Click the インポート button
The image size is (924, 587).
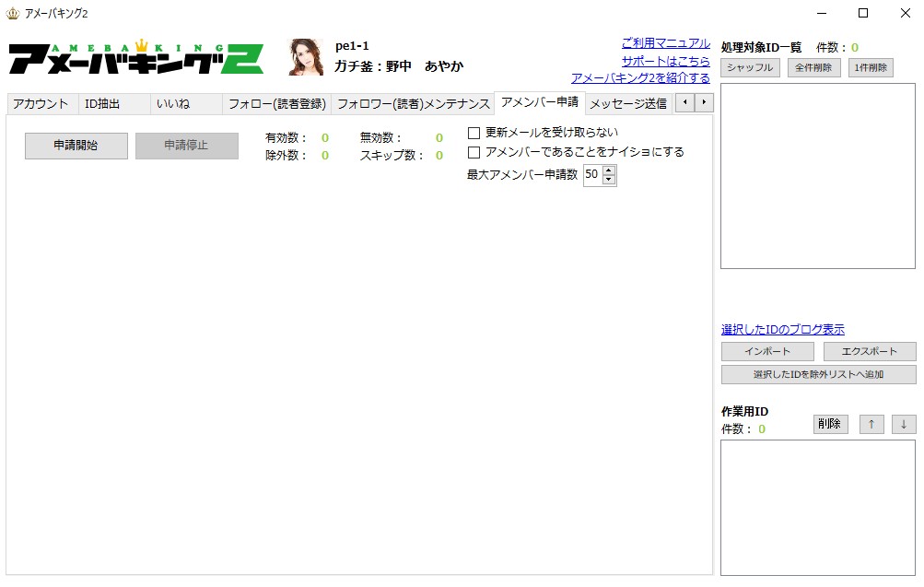(x=767, y=352)
